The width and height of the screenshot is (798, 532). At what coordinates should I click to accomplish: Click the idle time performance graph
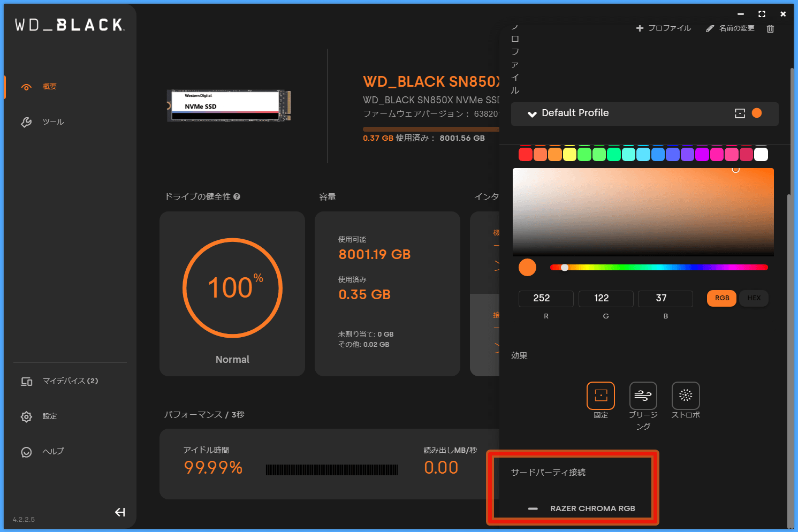(x=332, y=470)
